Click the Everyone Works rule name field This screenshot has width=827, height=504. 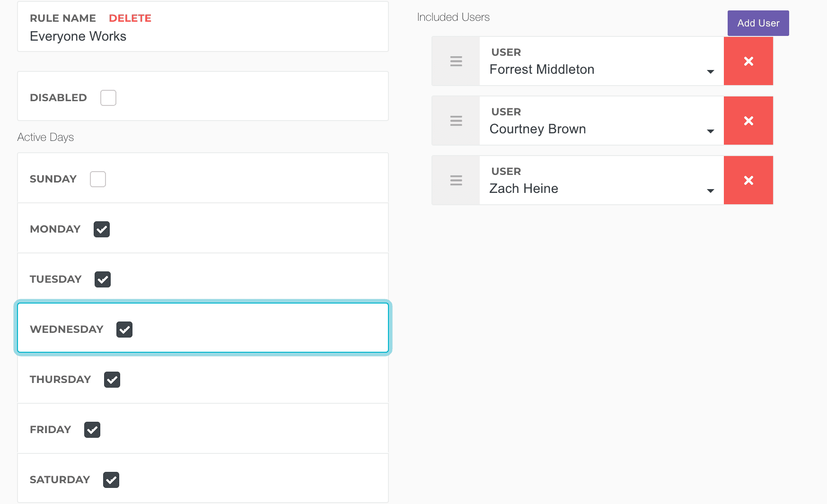(x=189, y=36)
